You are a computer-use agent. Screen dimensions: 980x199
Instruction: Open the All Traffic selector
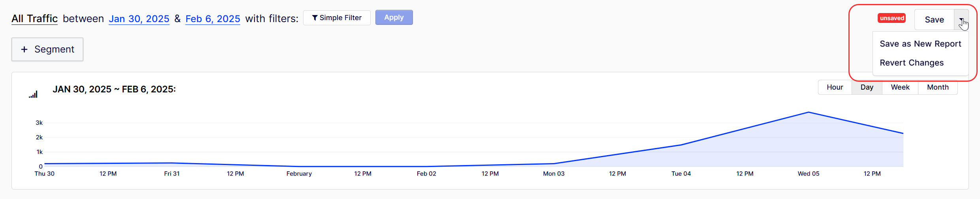point(34,19)
